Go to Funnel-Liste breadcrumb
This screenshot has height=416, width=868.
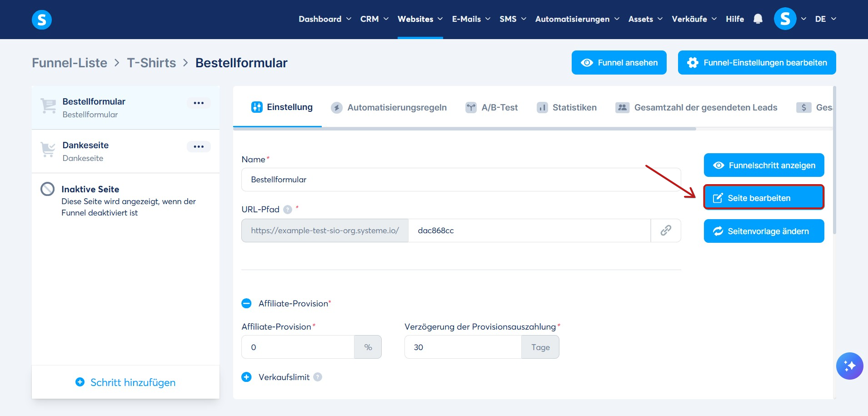coord(70,63)
